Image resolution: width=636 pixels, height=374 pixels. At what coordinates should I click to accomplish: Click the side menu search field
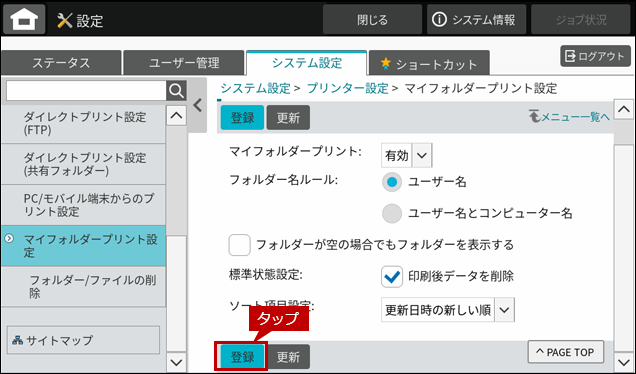86,90
